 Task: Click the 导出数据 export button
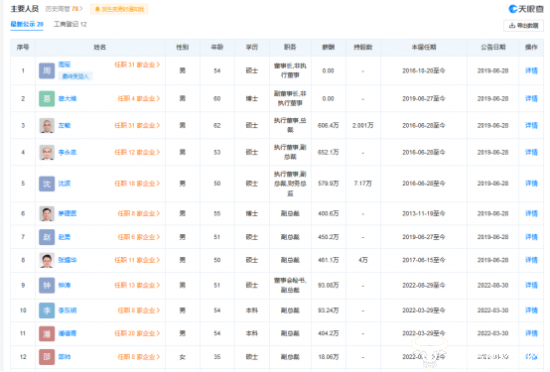click(523, 26)
